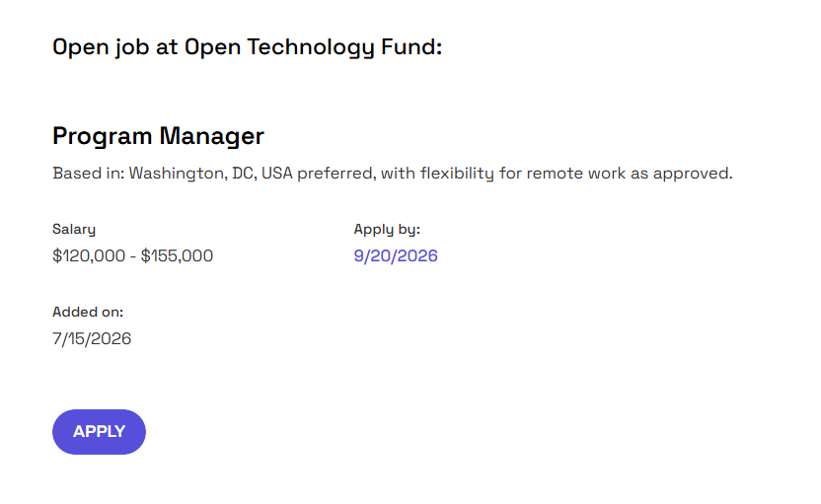The height and width of the screenshot is (504, 821).
Task: Click the 'Based in: Washington, DC' location line
Action: 392,174
